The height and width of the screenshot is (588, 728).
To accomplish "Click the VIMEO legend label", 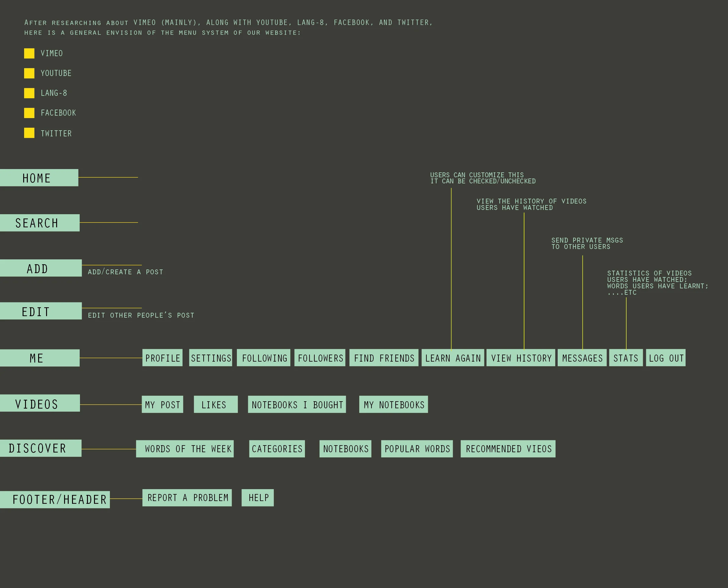I will [x=52, y=53].
